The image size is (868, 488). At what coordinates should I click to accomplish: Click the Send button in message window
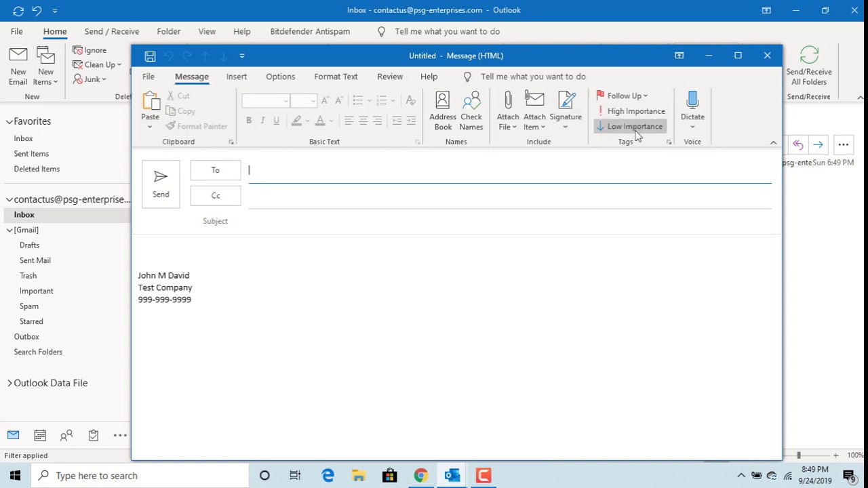click(161, 184)
